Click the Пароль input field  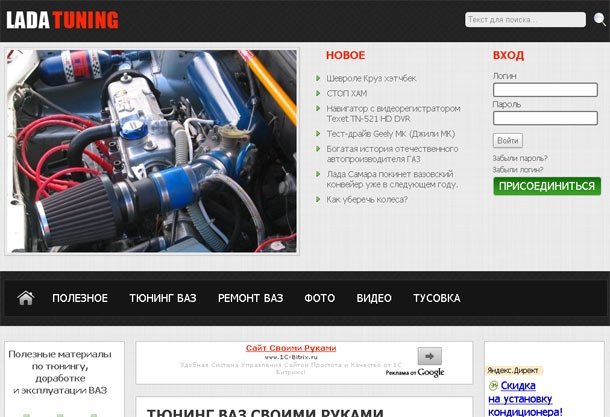tap(545, 118)
